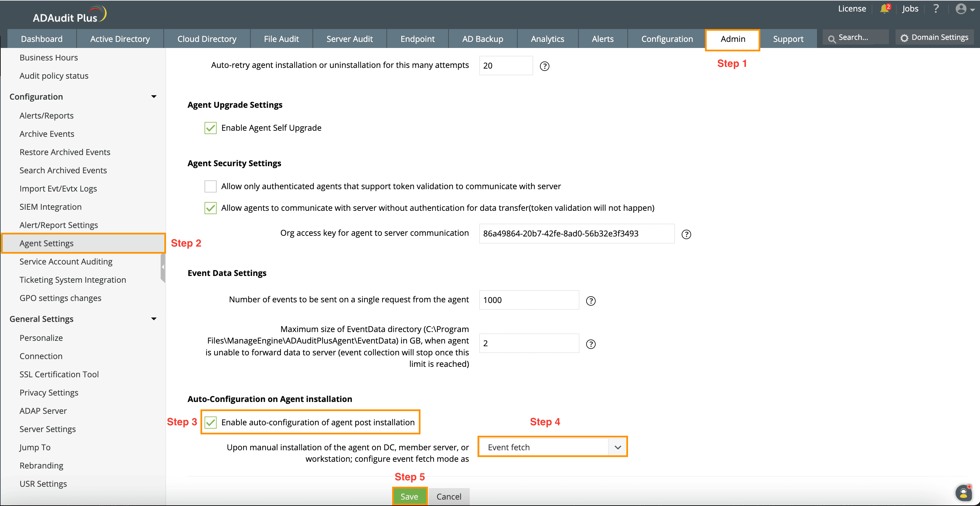Collapse the General Settings sidebar section
The image size is (980, 506).
coord(154,319)
